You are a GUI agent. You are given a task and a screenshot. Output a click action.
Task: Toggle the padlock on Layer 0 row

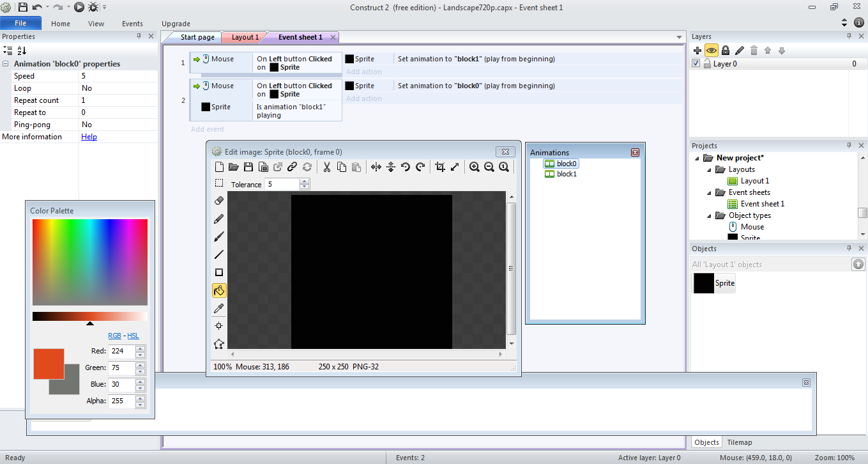(707, 64)
